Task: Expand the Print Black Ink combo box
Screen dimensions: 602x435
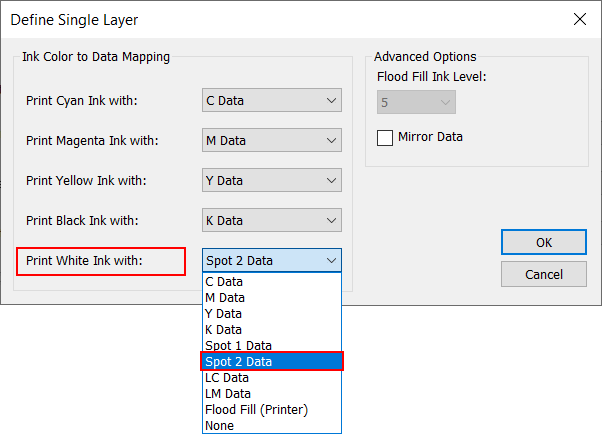Action: [271, 220]
